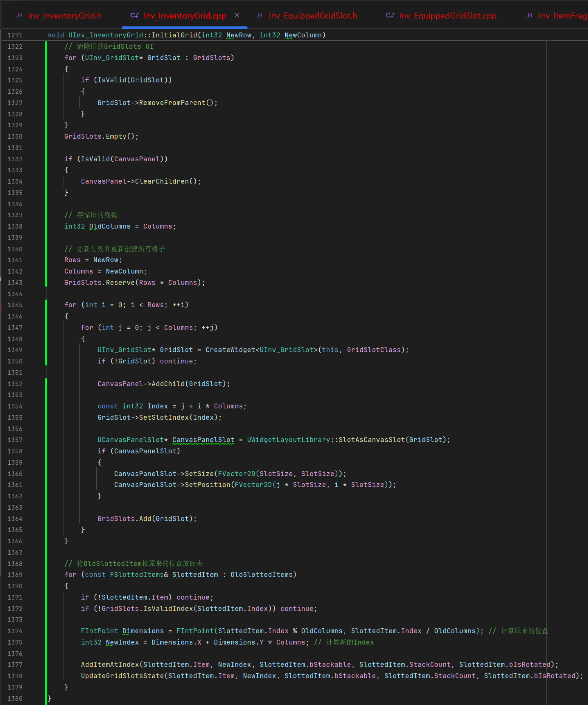Click the C++ file icon of Inv_InventoryGrid.cpp
Viewport: 588px width, 705px height.
pyautogui.click(x=135, y=15)
